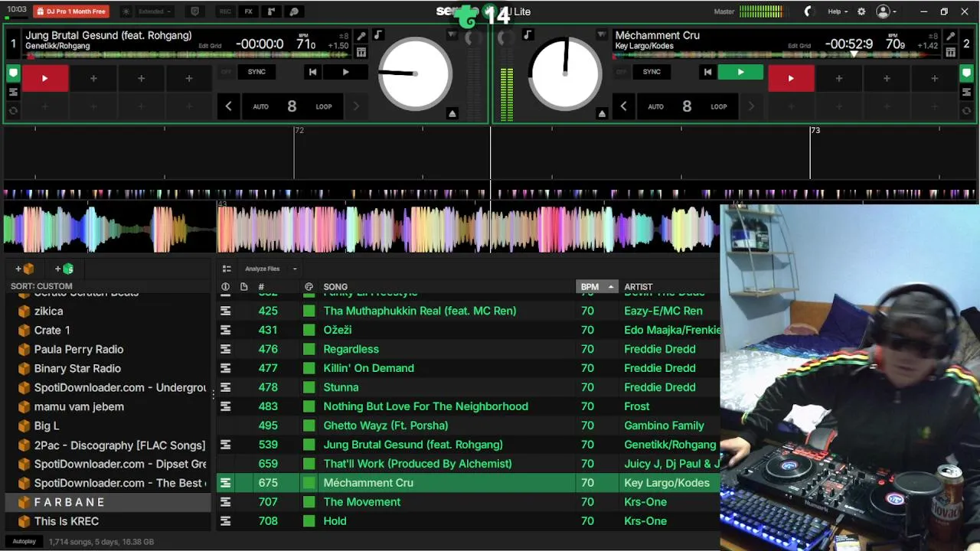This screenshot has height=551, width=980.
Task: Open deck 2 beat grid columns icon
Action: point(950,52)
